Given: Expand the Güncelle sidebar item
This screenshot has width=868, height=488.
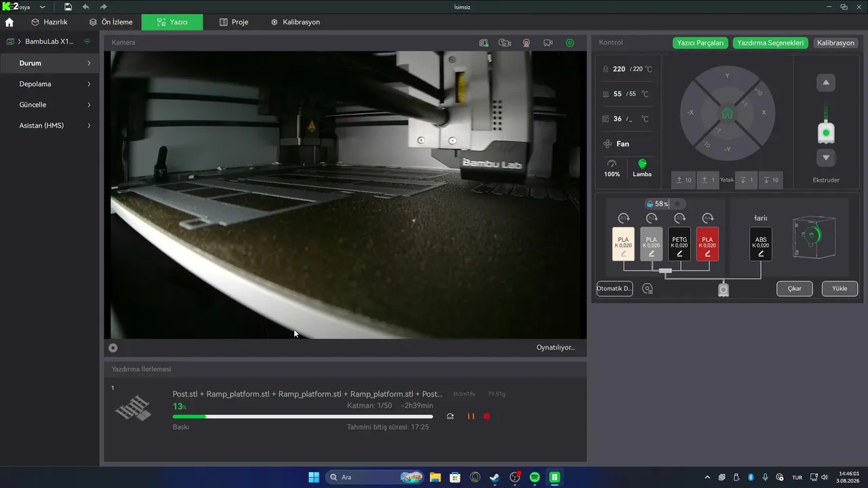Looking at the screenshot, I should (89, 105).
